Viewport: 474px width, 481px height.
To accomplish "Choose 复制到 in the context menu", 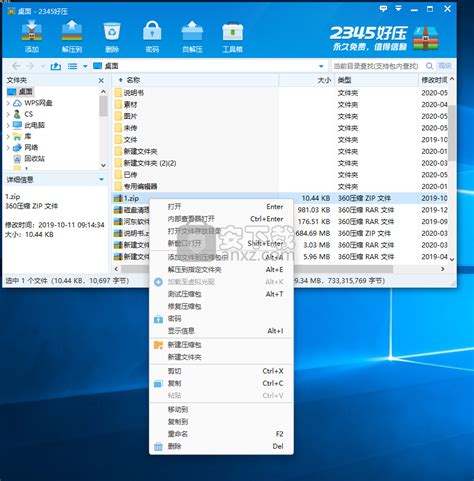I will (221, 422).
